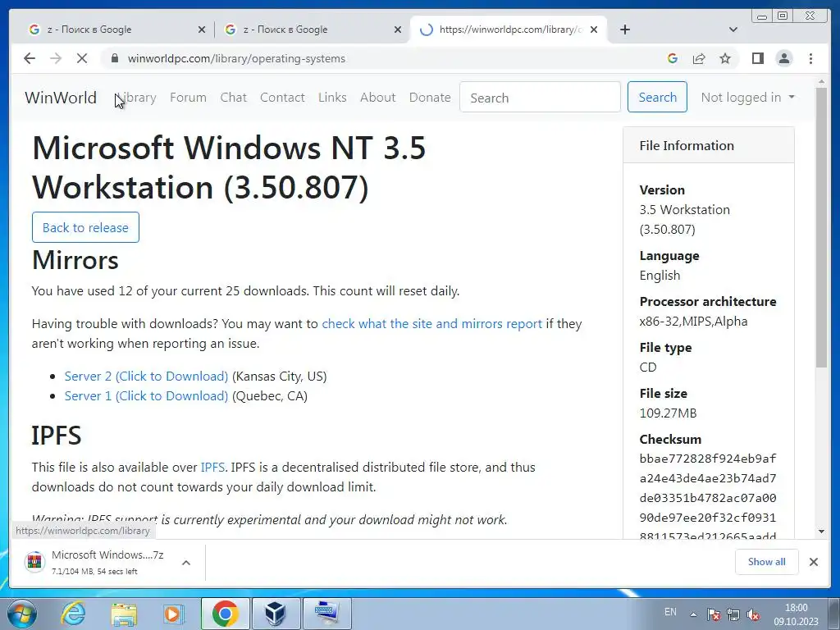840x630 pixels.
Task: Click the x86-32,MIPS,Alpha architecture text
Action: pos(693,322)
